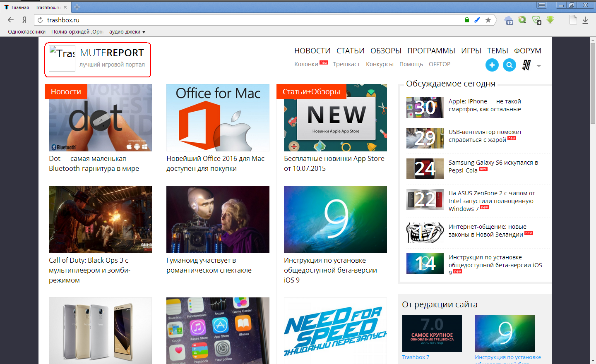Open 'Интернет-общение: новые законы в Новой Зеландии'

[488, 230]
